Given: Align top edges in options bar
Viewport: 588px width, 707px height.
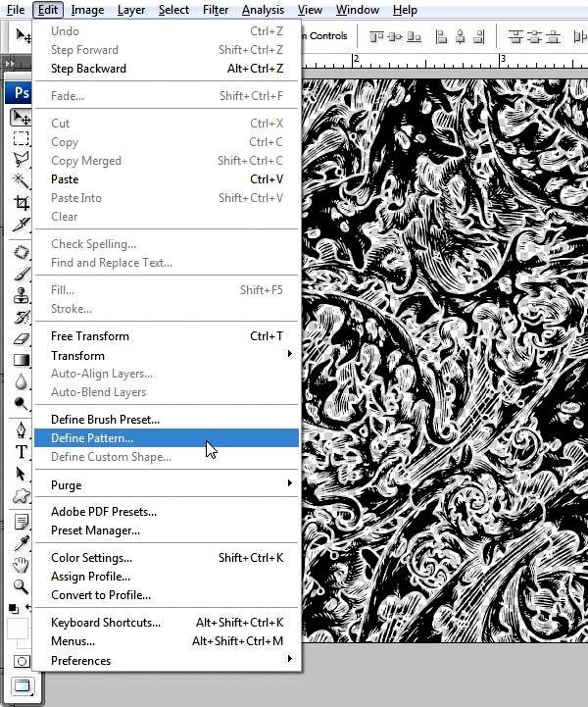Looking at the screenshot, I should point(376,36).
